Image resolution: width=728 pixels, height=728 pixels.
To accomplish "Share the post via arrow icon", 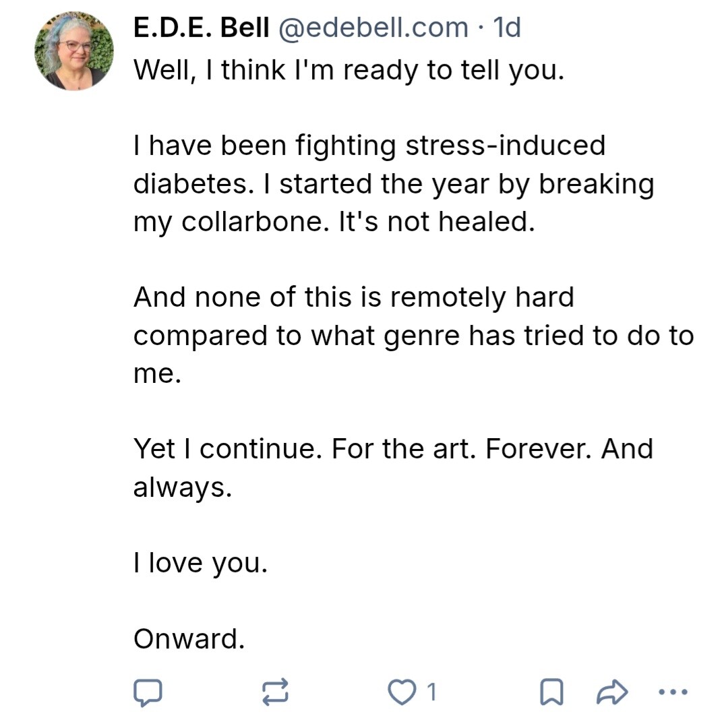I will click(x=613, y=692).
